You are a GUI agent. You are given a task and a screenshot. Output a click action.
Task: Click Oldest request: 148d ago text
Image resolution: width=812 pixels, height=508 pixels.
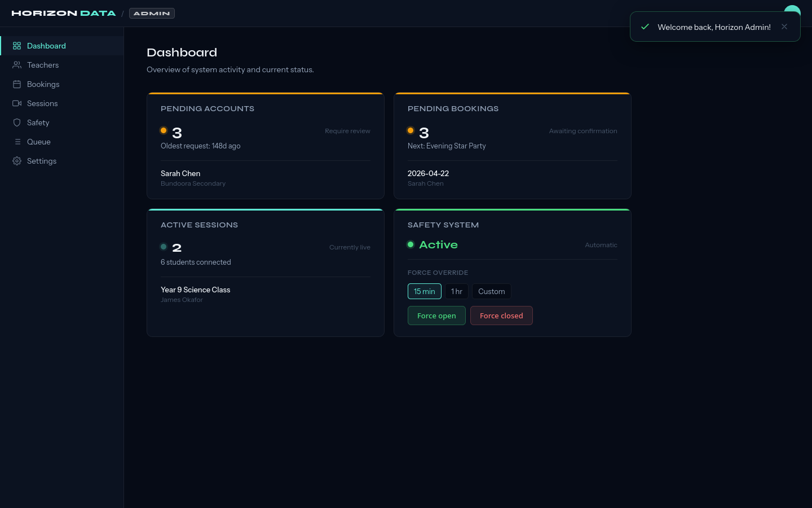pos(201,146)
